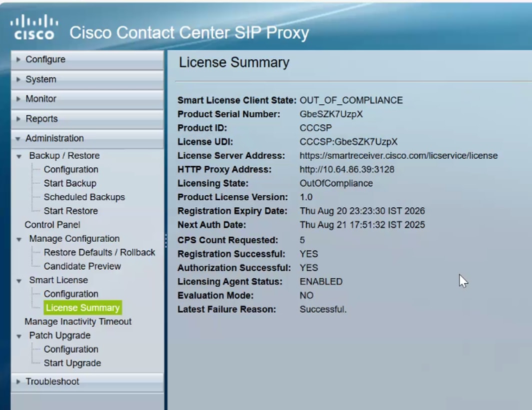Click the OutOfCompliance licensing state value
This screenshot has width=532, height=410.
(x=336, y=183)
